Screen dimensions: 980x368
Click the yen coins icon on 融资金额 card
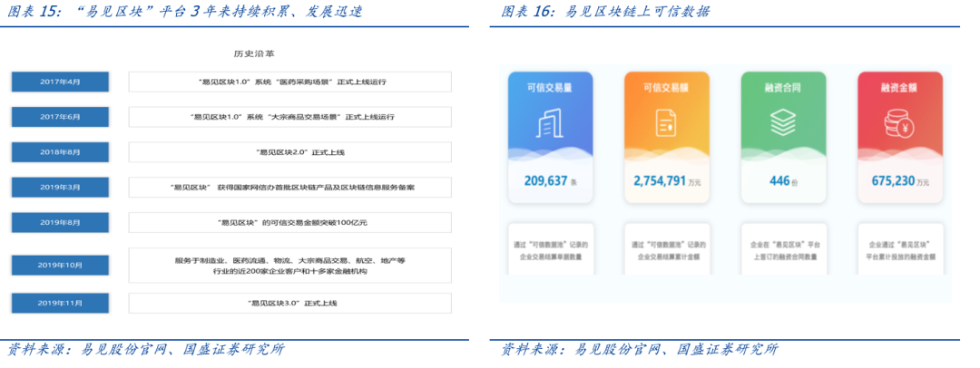(x=899, y=123)
